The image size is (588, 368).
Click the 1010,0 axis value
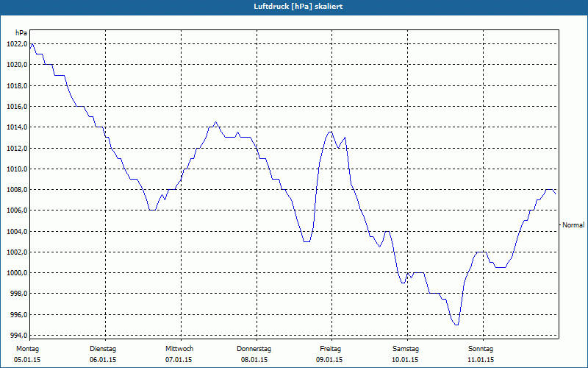[x=17, y=169]
